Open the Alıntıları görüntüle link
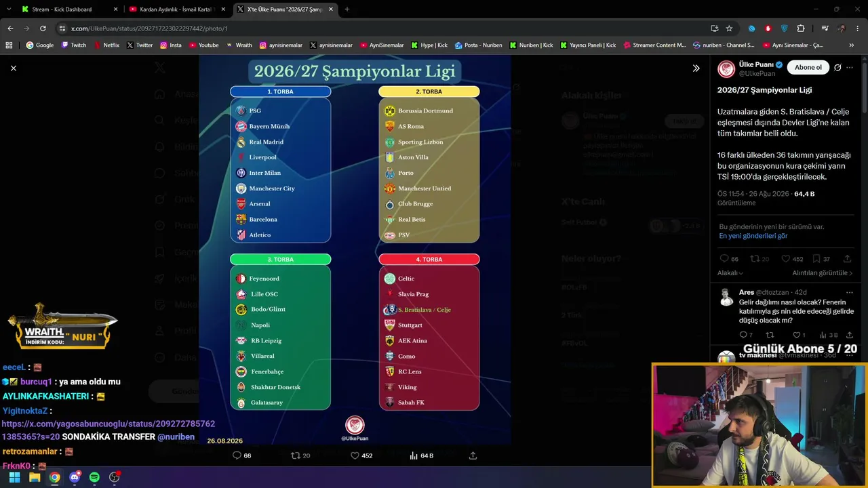 click(823, 273)
